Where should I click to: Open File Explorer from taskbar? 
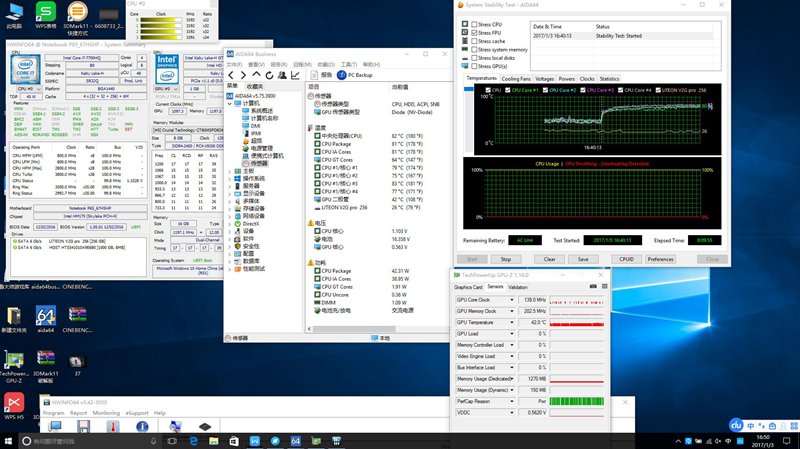214,441
